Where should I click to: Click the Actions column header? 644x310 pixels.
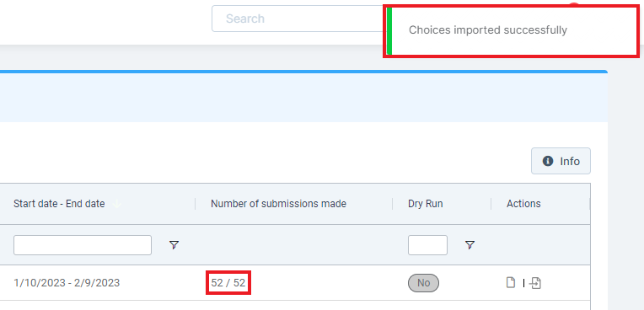tap(523, 204)
